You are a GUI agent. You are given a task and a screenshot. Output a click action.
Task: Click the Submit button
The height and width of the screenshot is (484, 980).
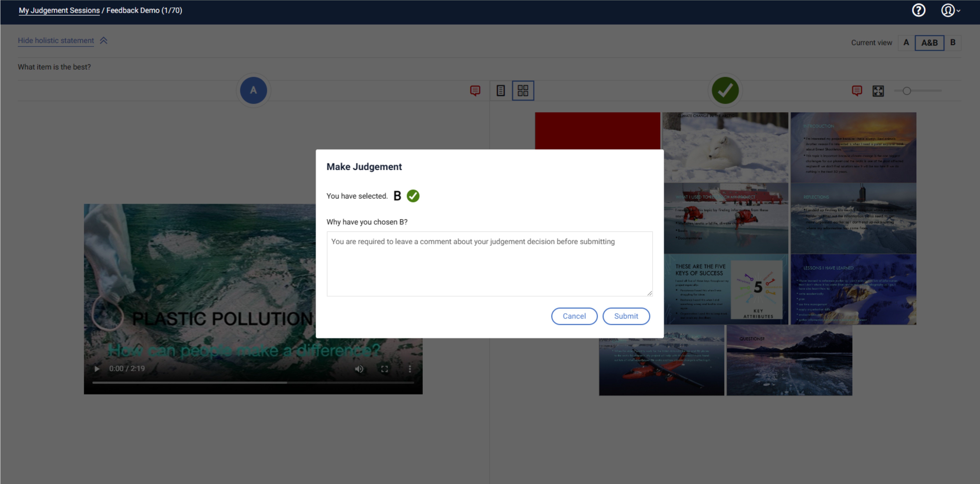pos(626,316)
